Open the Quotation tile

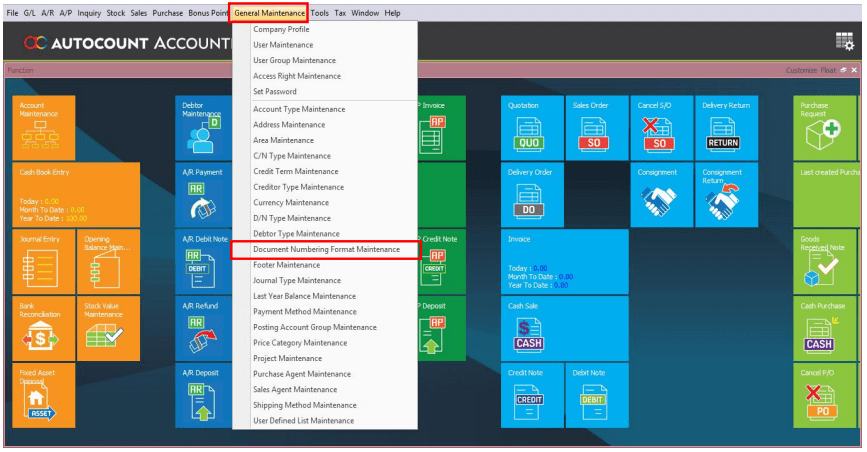532,128
